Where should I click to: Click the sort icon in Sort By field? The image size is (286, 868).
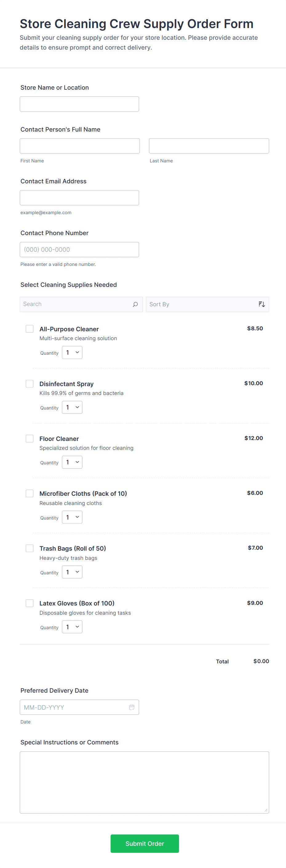(x=261, y=304)
